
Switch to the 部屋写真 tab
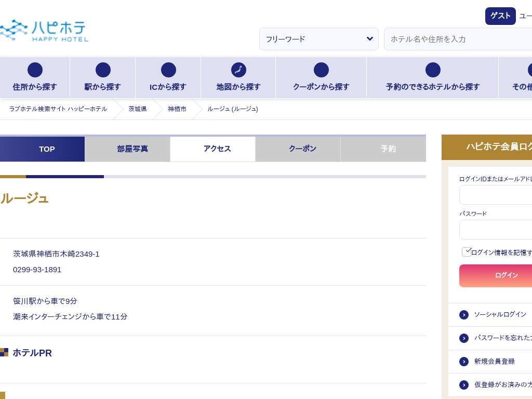tap(128, 149)
